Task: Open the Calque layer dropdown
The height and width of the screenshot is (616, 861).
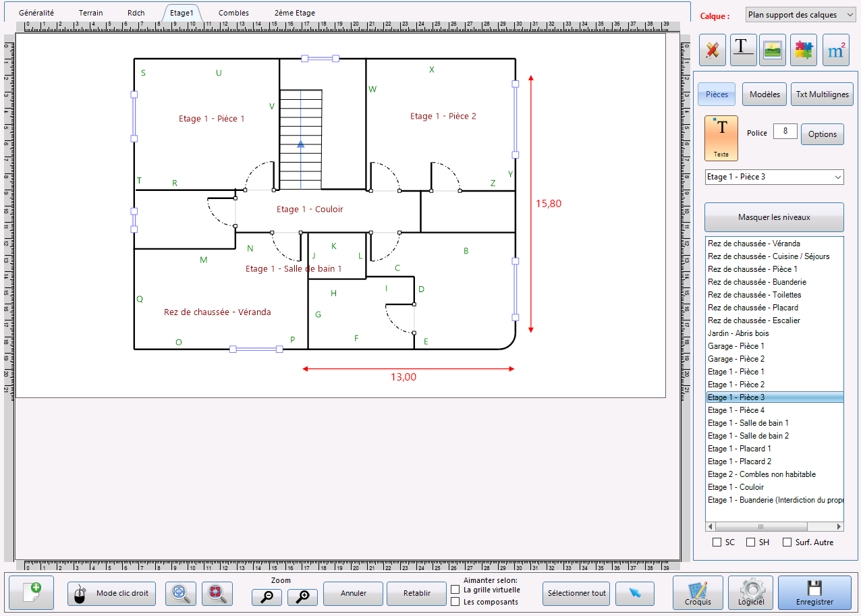Action: tap(800, 15)
